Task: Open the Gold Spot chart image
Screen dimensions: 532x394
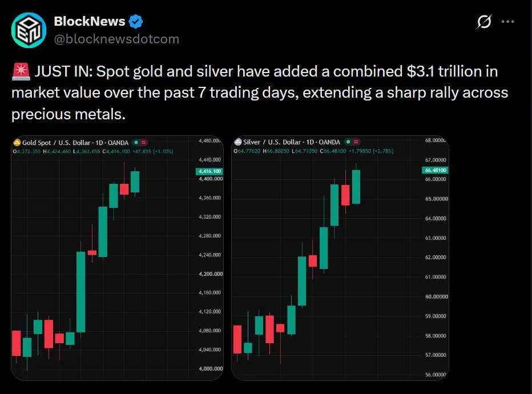Action: (118, 258)
